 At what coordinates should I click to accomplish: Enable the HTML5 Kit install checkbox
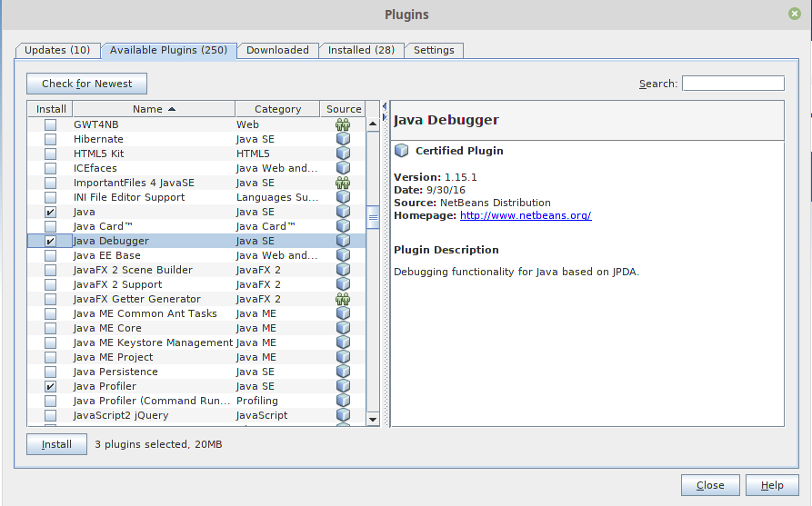click(50, 154)
